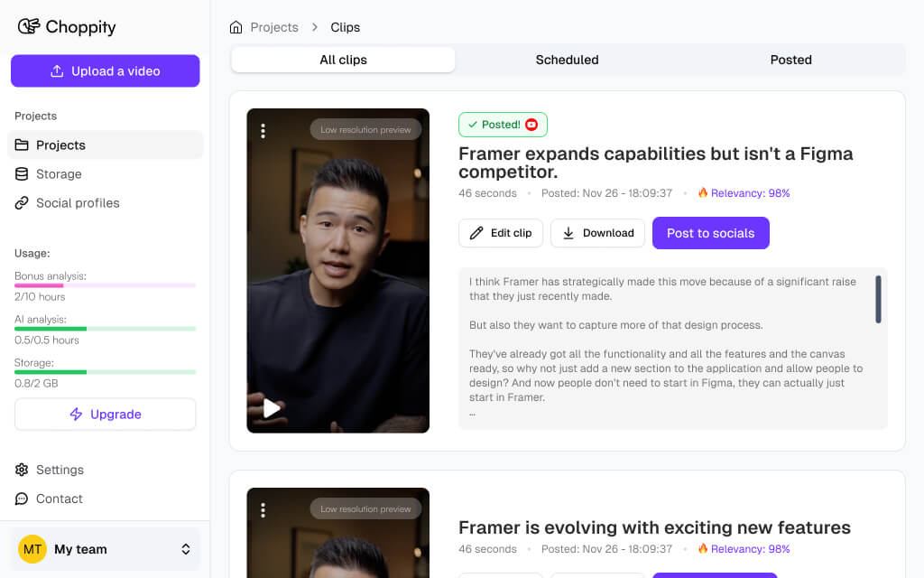Image resolution: width=924 pixels, height=578 pixels.
Task: Click the Download button on first clip
Action: coord(597,233)
